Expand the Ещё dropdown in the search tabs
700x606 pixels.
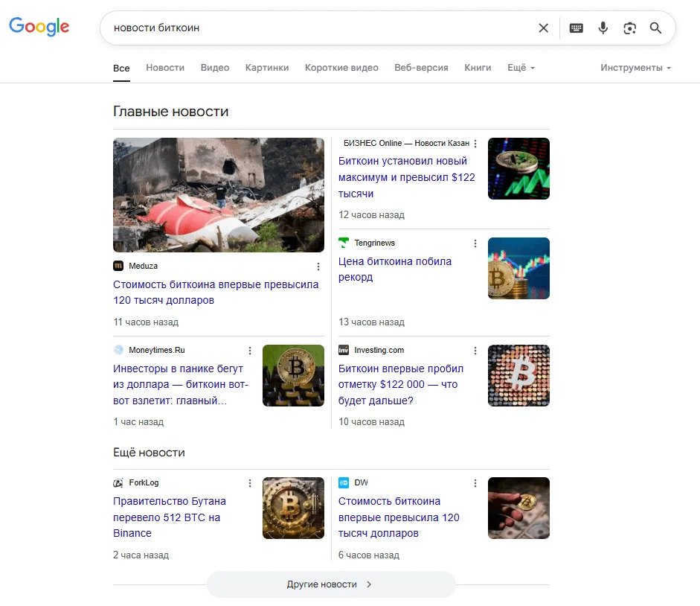click(521, 68)
